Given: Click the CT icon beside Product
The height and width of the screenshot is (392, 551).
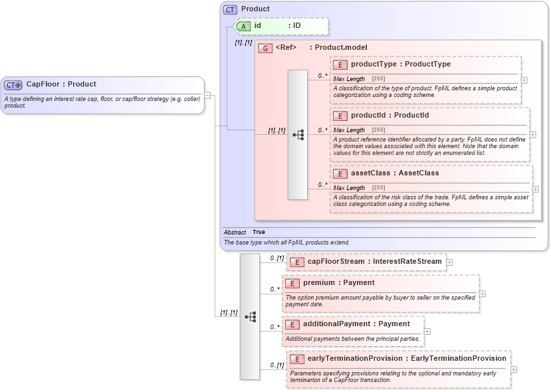Looking at the screenshot, I should point(230,10).
